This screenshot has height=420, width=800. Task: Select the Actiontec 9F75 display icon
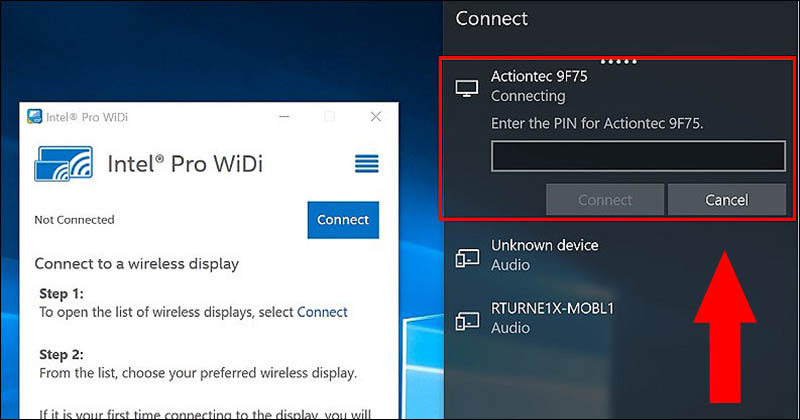[467, 88]
